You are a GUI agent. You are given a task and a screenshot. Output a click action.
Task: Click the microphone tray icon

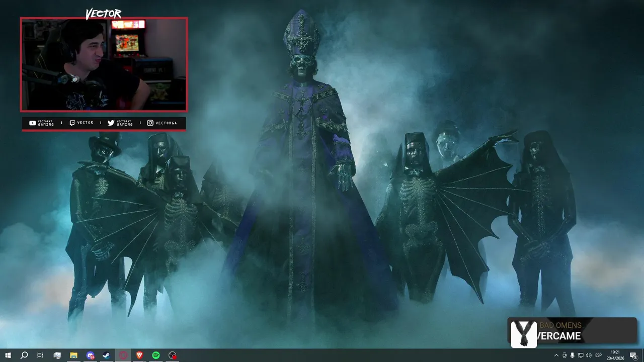(x=572, y=355)
